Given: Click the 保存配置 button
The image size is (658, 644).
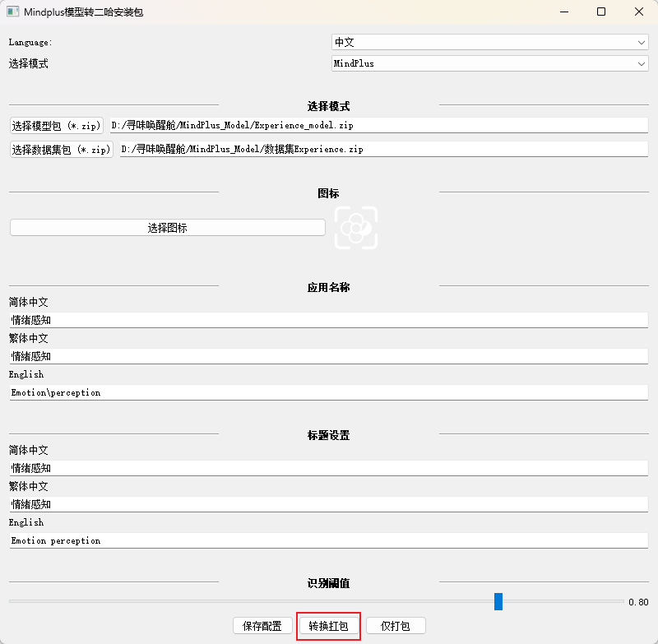Looking at the screenshot, I should [262, 625].
